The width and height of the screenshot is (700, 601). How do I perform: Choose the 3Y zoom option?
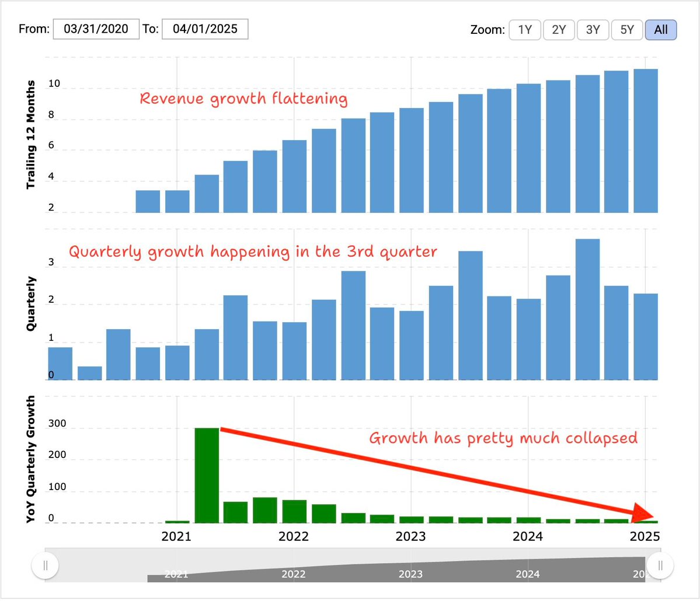tap(593, 30)
